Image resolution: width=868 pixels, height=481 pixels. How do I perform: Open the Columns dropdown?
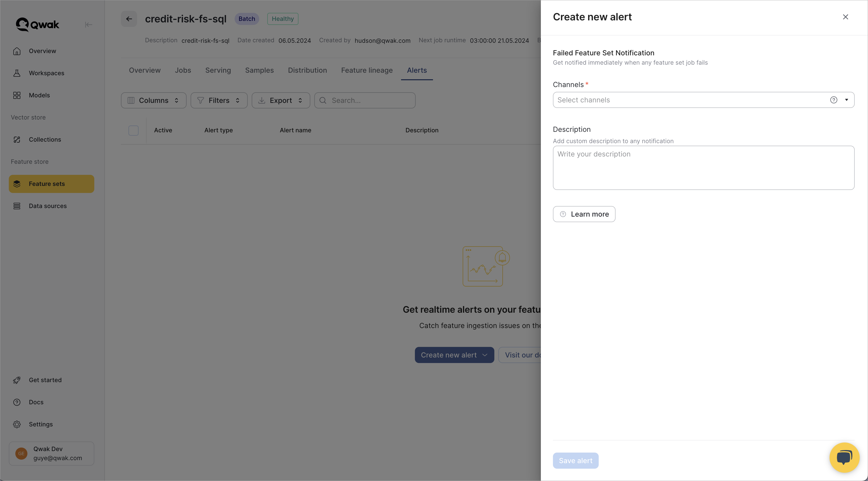pos(153,100)
